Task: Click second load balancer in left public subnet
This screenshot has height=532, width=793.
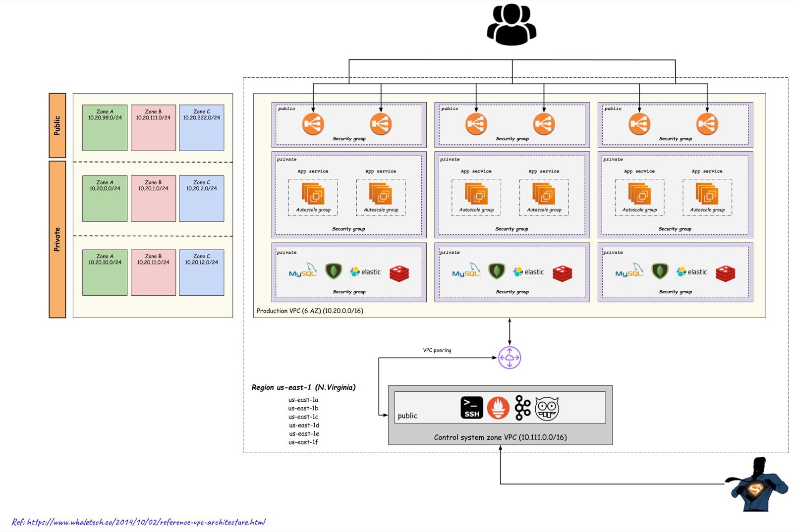Action: pos(381,124)
